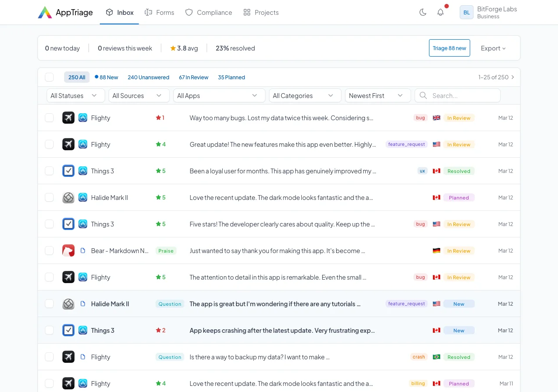Select the first Flighty one-star review checkbox
The height and width of the screenshot is (392, 558).
click(x=49, y=118)
